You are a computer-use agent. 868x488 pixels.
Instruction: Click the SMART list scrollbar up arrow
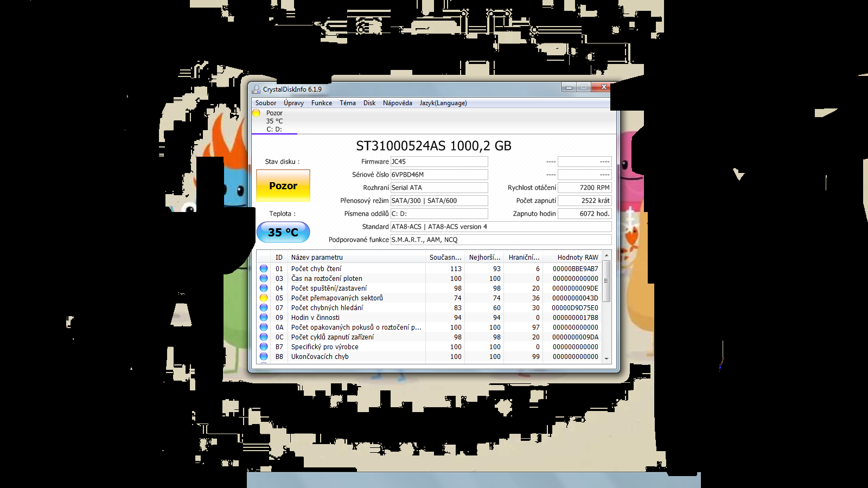pos(607,255)
